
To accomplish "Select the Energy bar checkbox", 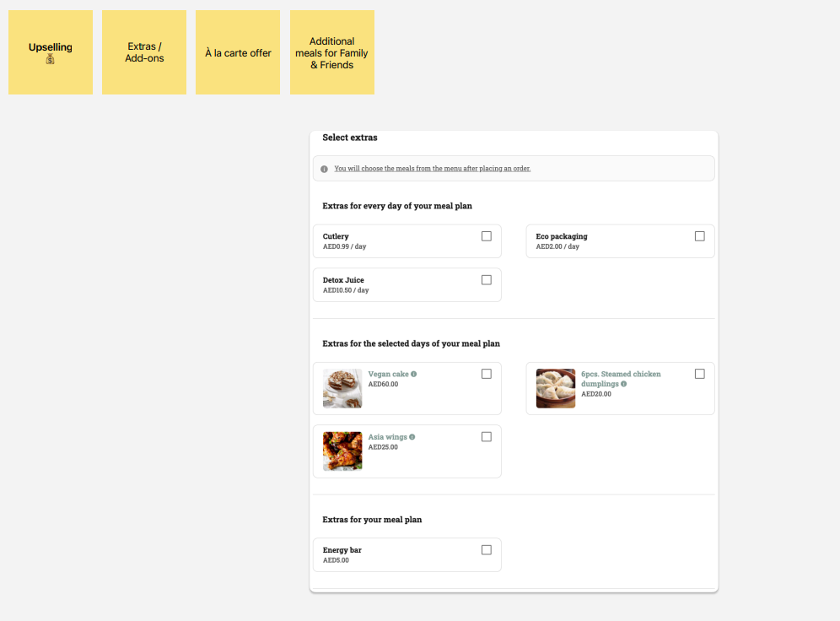I will pyautogui.click(x=487, y=549).
